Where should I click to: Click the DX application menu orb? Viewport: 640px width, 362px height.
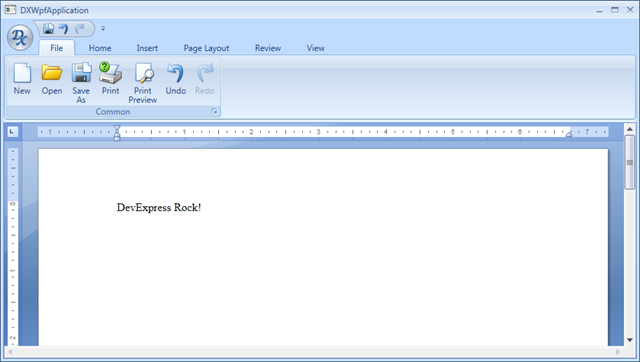pos(20,38)
